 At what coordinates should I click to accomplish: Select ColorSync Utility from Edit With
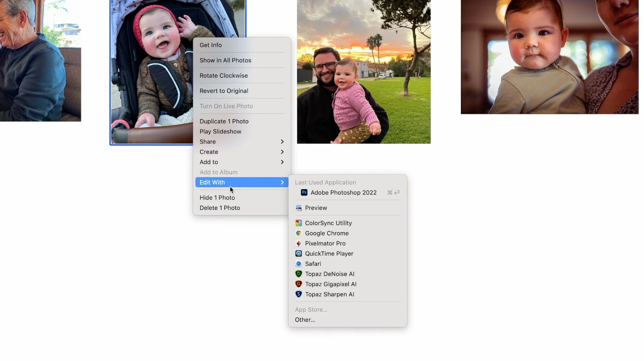328,223
